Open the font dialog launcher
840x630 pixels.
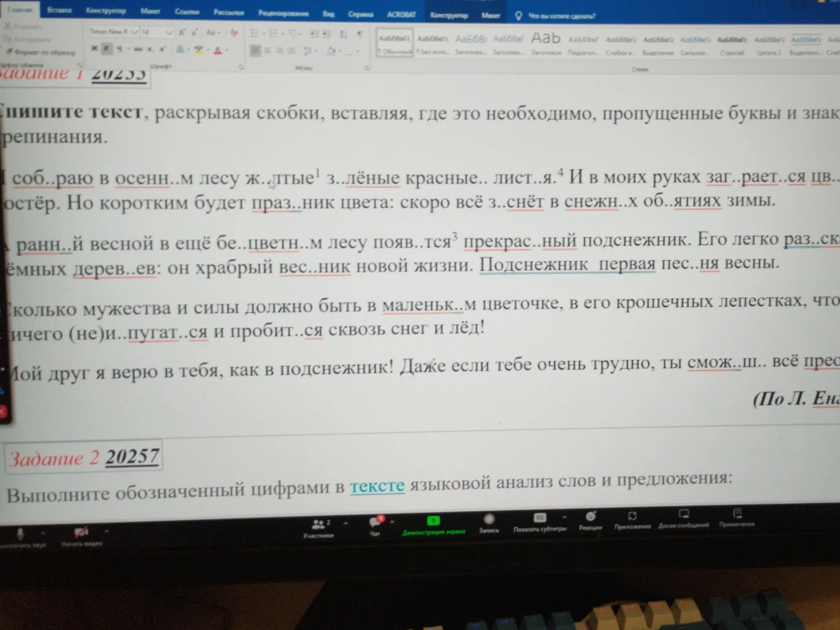click(241, 67)
